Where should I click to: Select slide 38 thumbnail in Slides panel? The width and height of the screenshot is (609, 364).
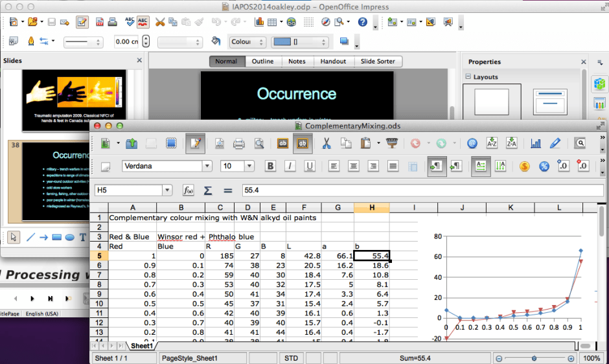tap(75, 179)
